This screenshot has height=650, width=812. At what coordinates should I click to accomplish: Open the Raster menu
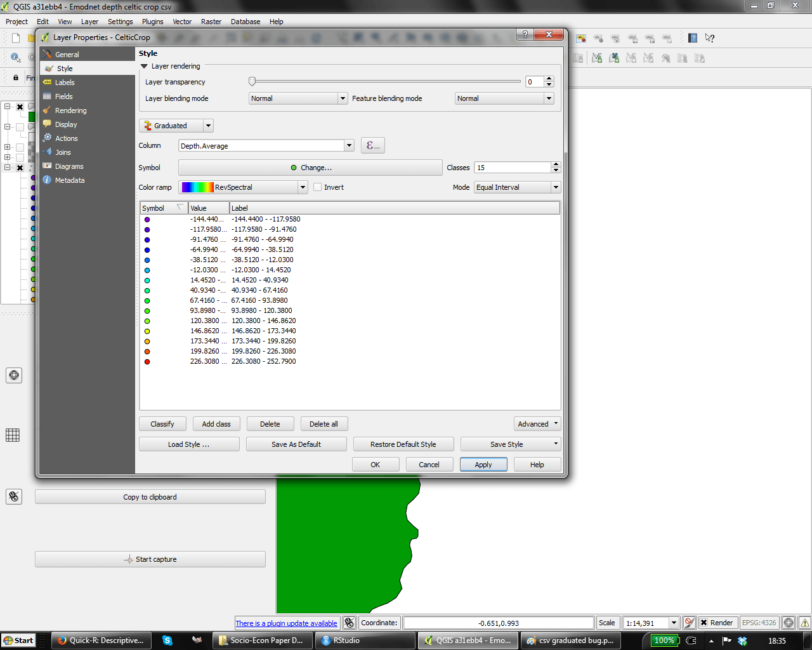[x=211, y=21]
